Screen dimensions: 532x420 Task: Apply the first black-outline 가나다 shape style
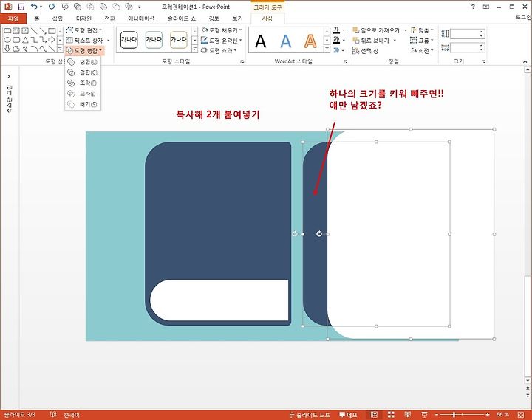pos(129,40)
